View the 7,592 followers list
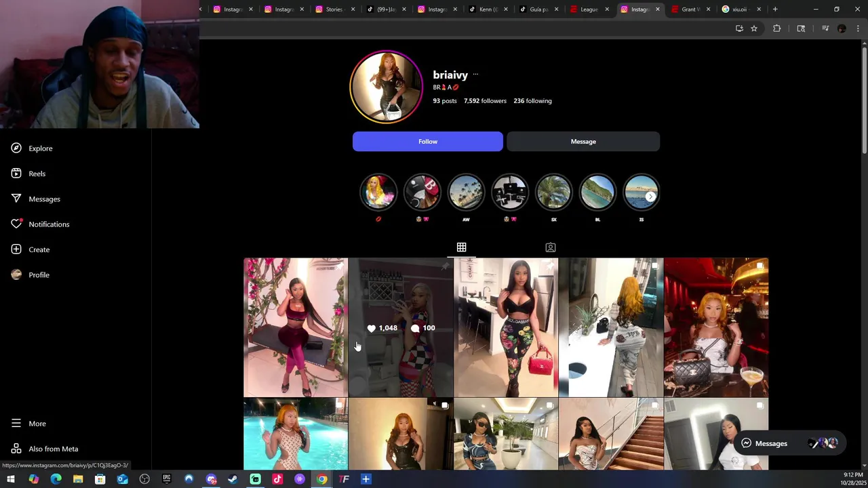The height and width of the screenshot is (488, 868). click(485, 101)
